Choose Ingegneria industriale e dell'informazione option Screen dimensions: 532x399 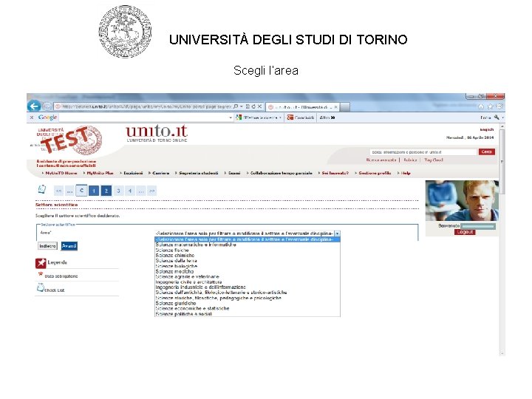[x=248, y=287]
